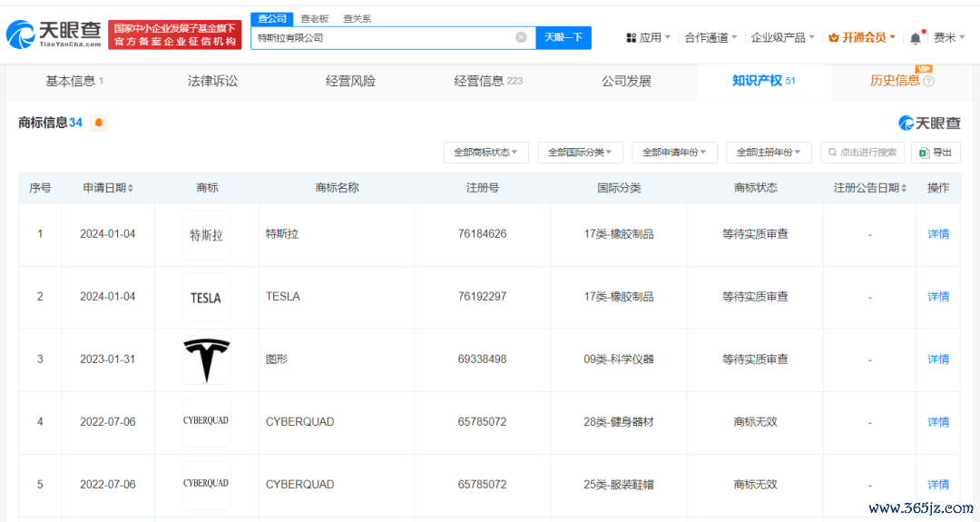Click the crown icon next to 开通会员
Viewport: 980px width, 522px height.
click(833, 38)
